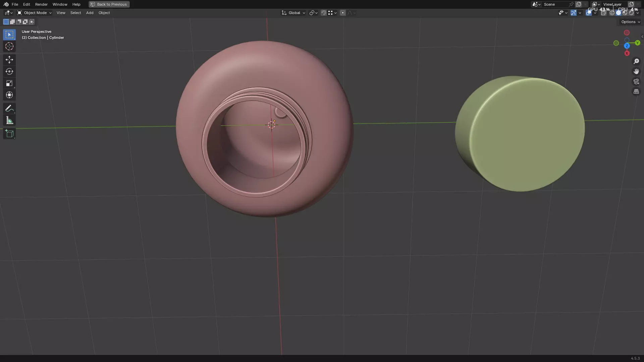Click the Back to Previous button
The image size is (644, 362).
(109, 4)
